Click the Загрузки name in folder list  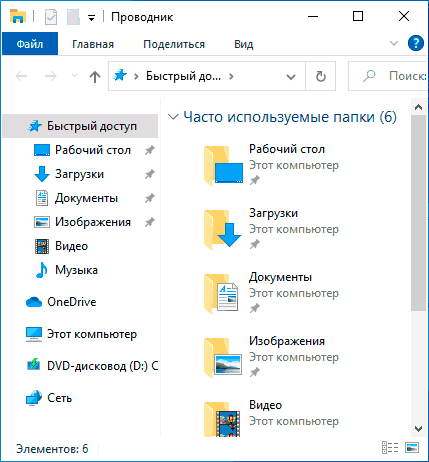pyautogui.click(x=273, y=213)
